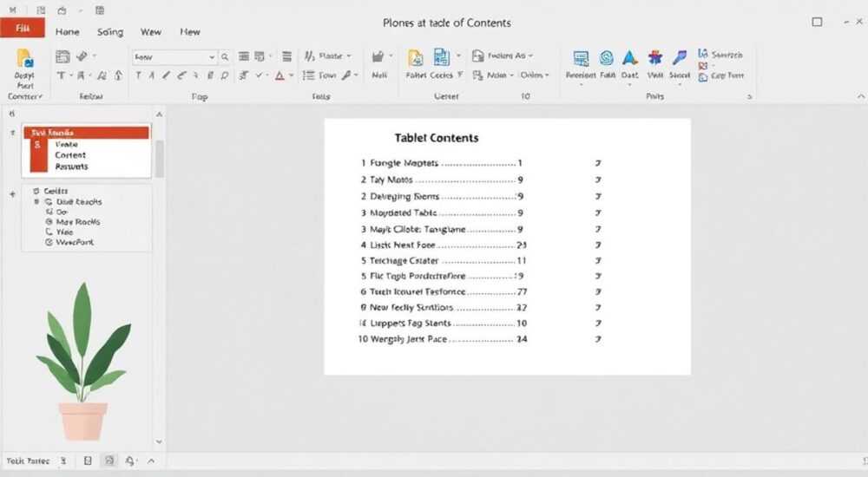Click the page view icon right of Tolic Toriec
The image size is (868, 477).
[88, 461]
